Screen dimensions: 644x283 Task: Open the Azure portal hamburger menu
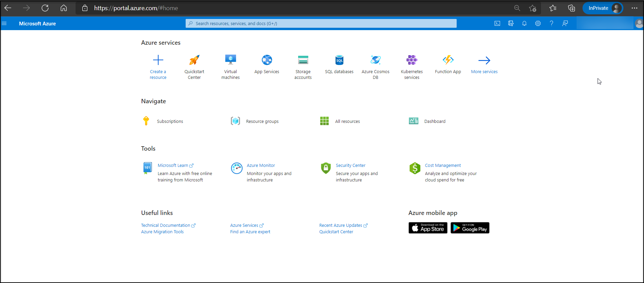coord(4,23)
